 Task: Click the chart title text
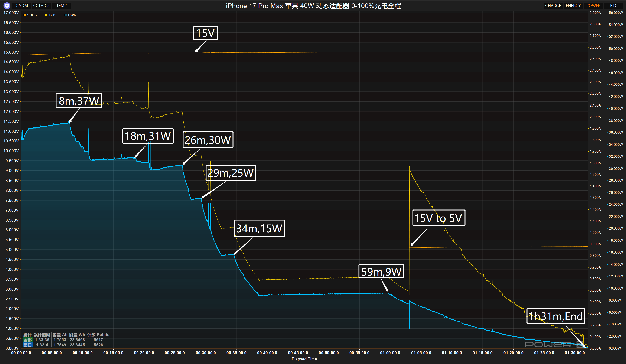(x=313, y=6)
